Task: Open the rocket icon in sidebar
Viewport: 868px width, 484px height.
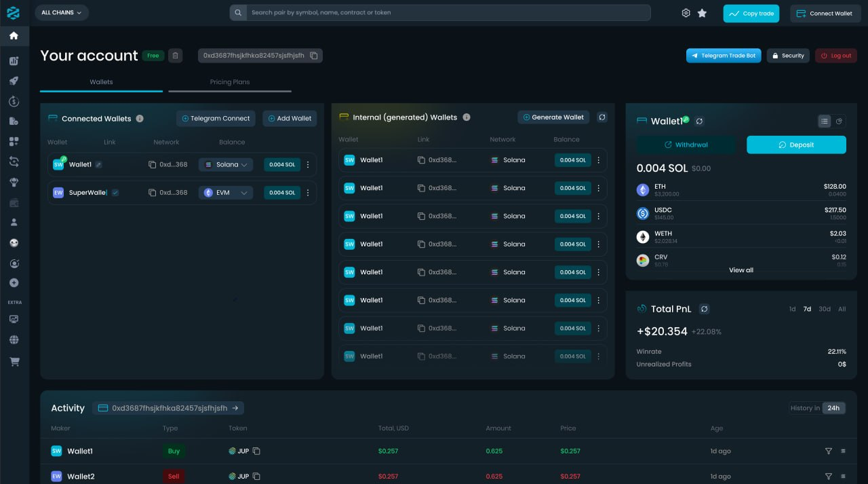Action: (x=14, y=81)
